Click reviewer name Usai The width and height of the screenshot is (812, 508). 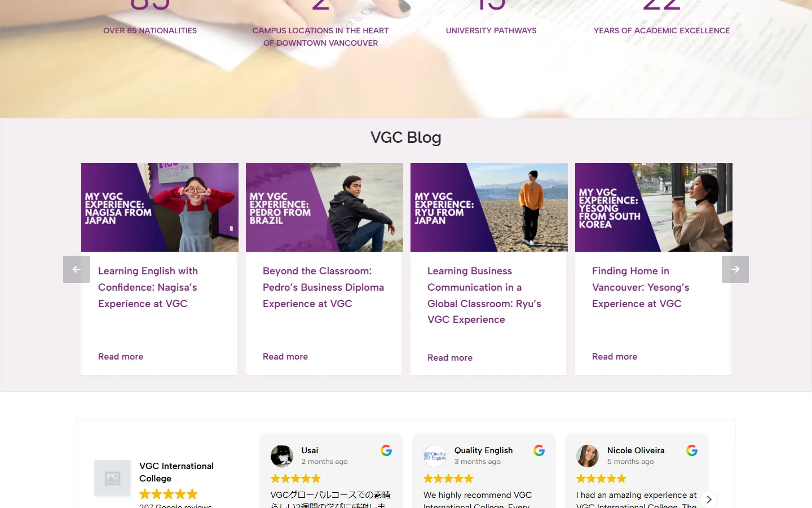(x=310, y=450)
